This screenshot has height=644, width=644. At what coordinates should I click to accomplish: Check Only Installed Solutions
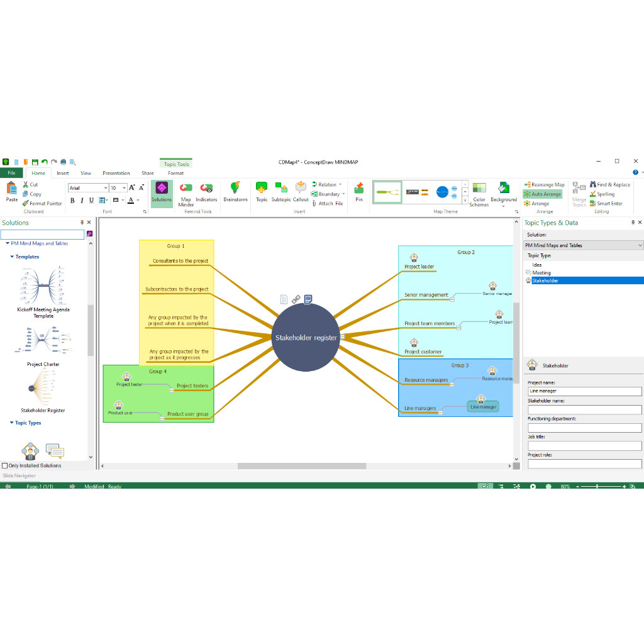[x=5, y=465]
